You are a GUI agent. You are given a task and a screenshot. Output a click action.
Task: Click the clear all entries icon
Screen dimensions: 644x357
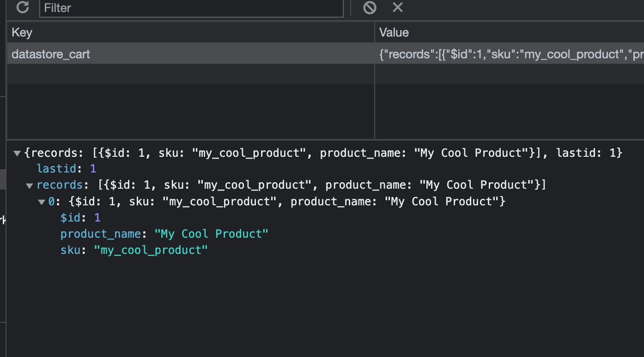370,7
